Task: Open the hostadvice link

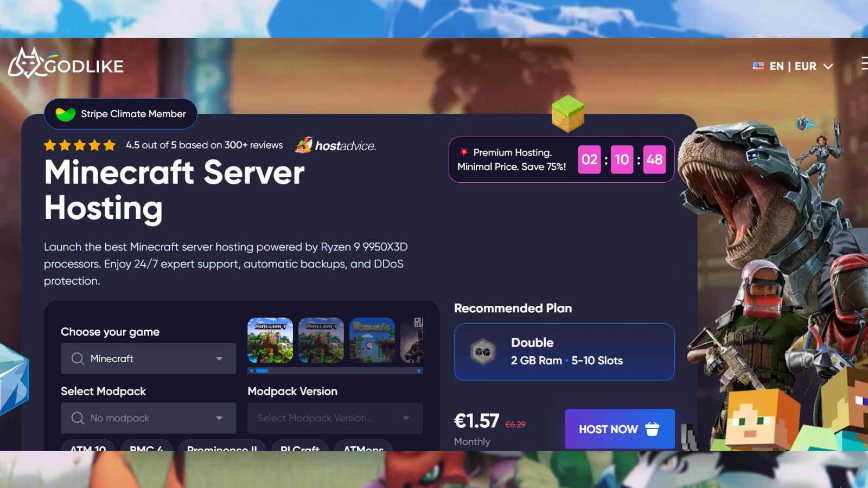Action: pyautogui.click(x=336, y=145)
